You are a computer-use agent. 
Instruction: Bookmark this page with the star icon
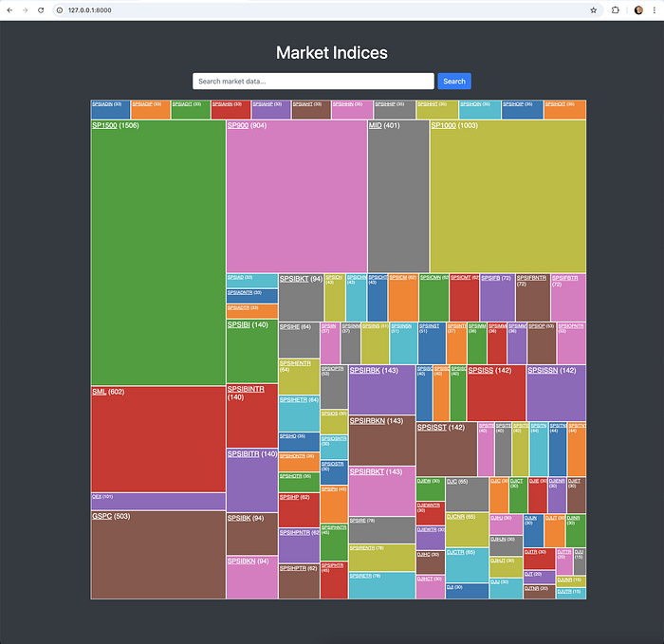click(x=593, y=10)
